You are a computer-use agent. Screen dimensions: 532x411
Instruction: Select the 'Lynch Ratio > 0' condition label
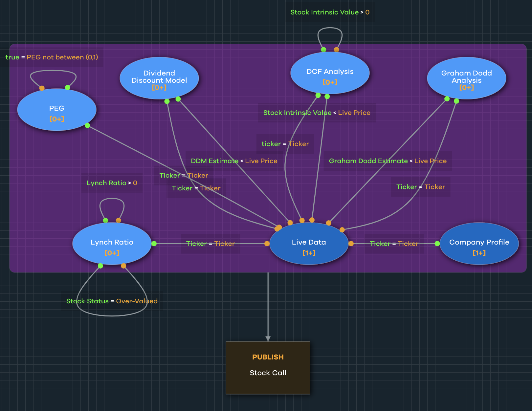[x=112, y=183]
